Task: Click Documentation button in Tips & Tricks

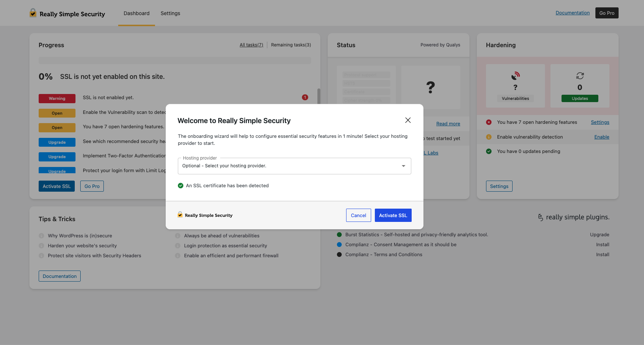Action: pyautogui.click(x=60, y=276)
